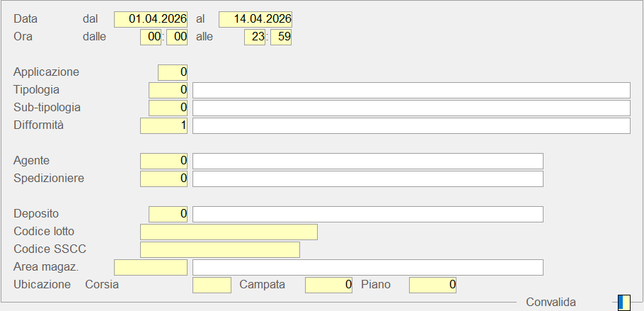
Task: Select the Deposito code field
Action: (168, 214)
